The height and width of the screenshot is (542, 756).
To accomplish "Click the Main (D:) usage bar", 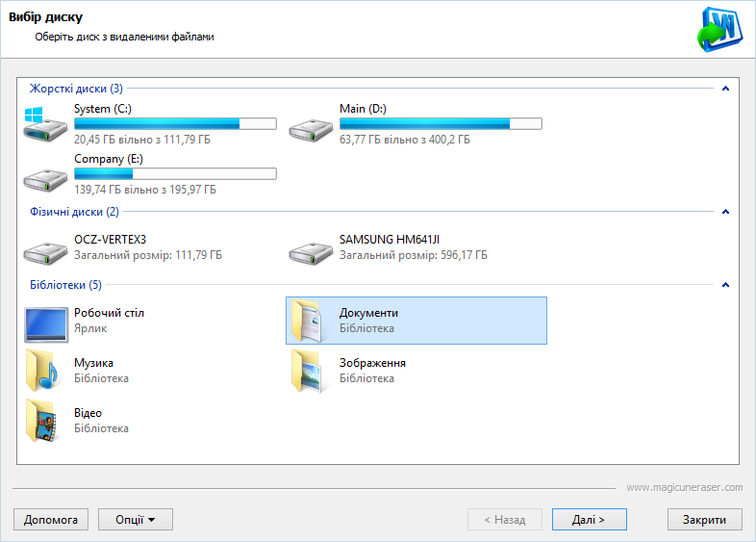I will tap(441, 123).
